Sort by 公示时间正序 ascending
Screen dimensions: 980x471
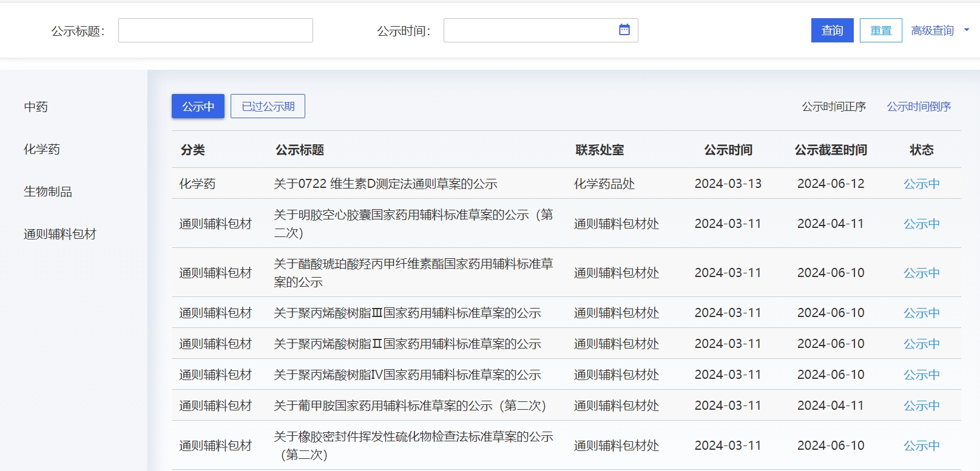tap(833, 107)
